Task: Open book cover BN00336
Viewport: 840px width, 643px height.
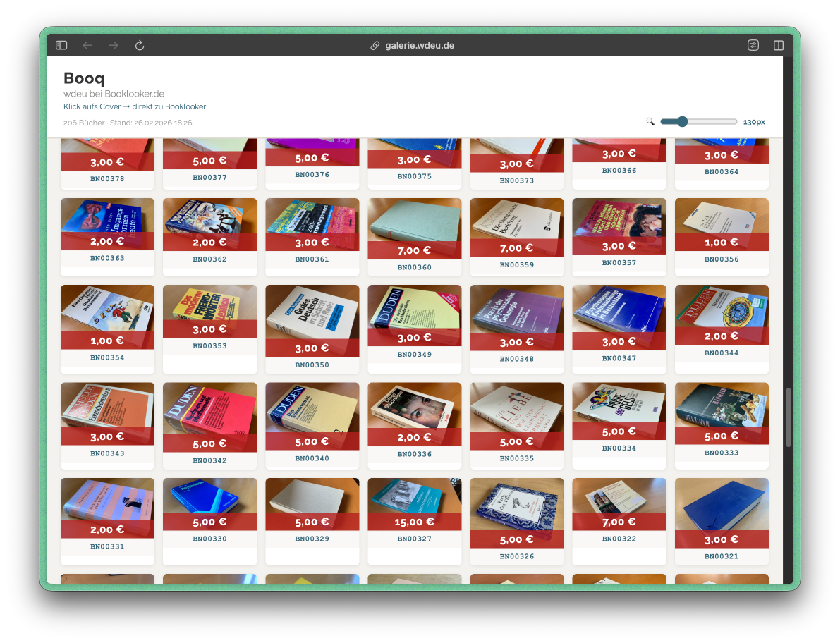Action: 414,414
